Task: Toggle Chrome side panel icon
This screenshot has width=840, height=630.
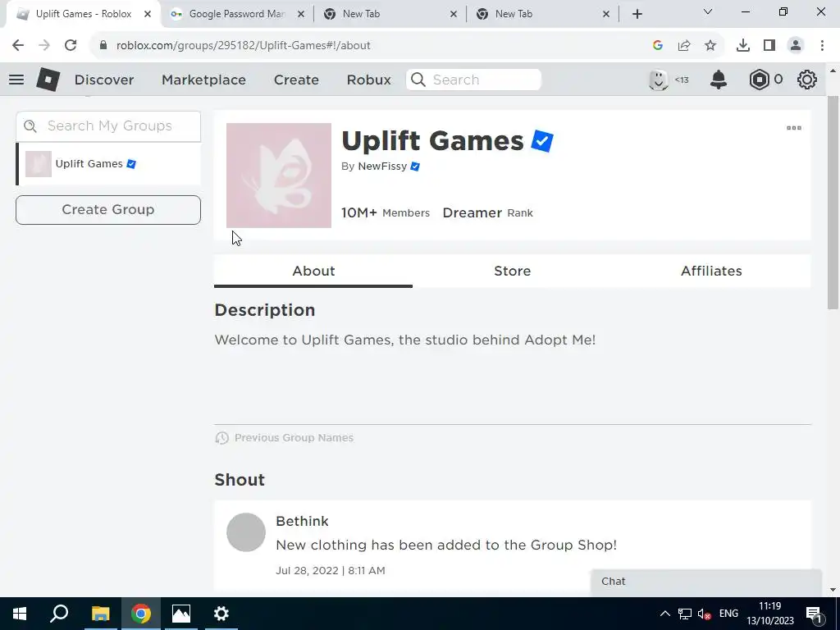Action: click(769, 46)
